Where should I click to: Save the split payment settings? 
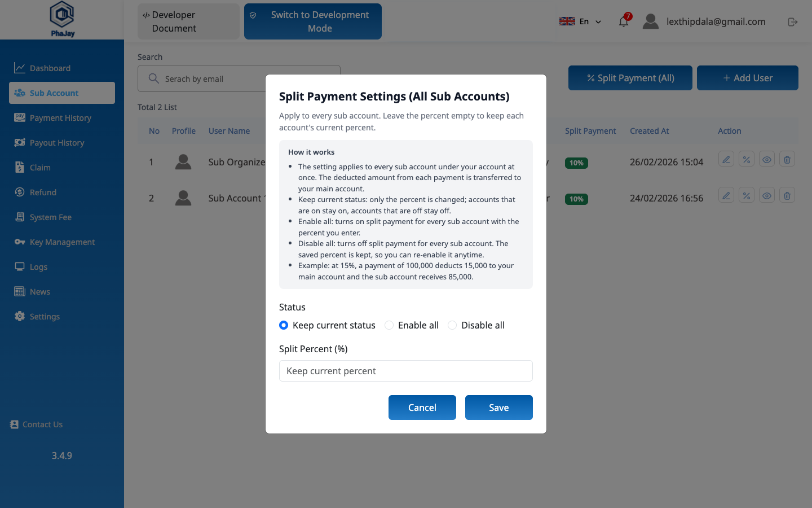pos(499,408)
